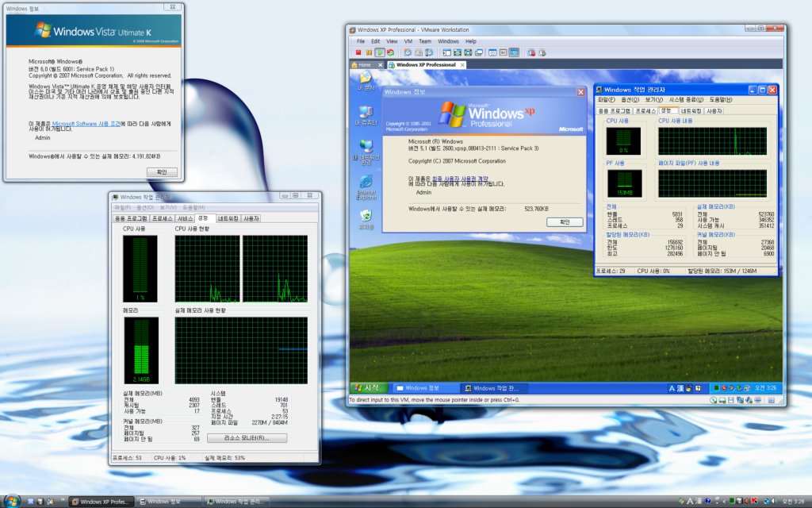Image resolution: width=812 pixels, height=508 pixels.
Task: Select 네트워킹 tab in XP Task Manager
Action: coord(691,111)
